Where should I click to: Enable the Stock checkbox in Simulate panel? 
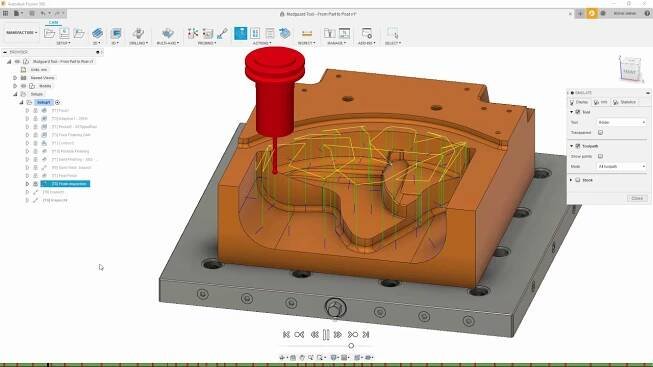click(x=578, y=180)
